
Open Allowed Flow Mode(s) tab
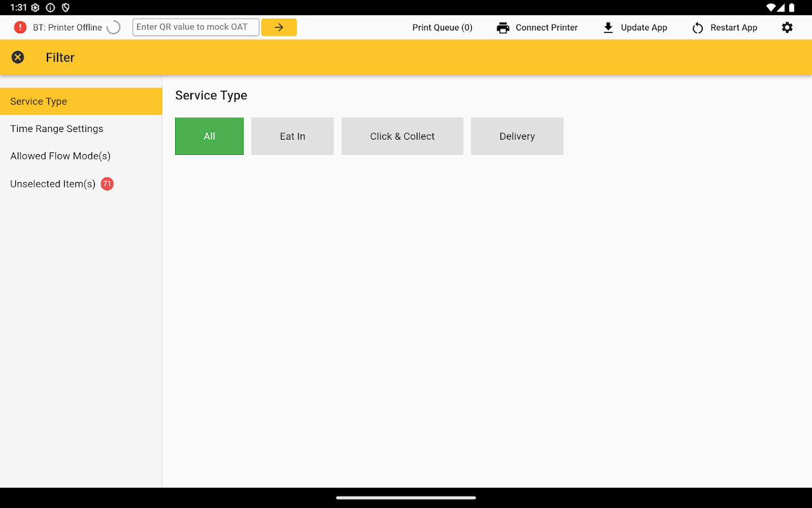point(81,156)
